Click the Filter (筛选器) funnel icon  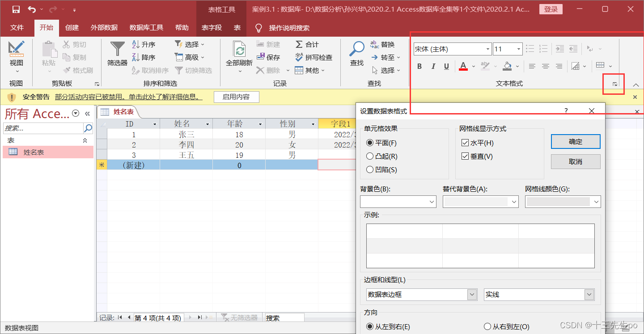coord(118,49)
